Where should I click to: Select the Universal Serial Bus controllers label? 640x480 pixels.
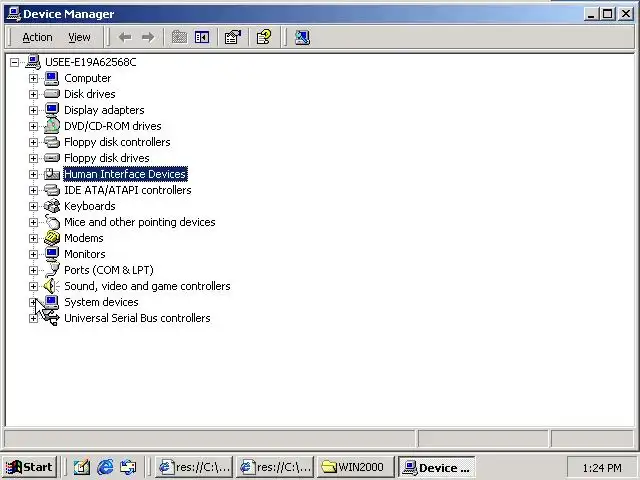pyautogui.click(x=138, y=318)
